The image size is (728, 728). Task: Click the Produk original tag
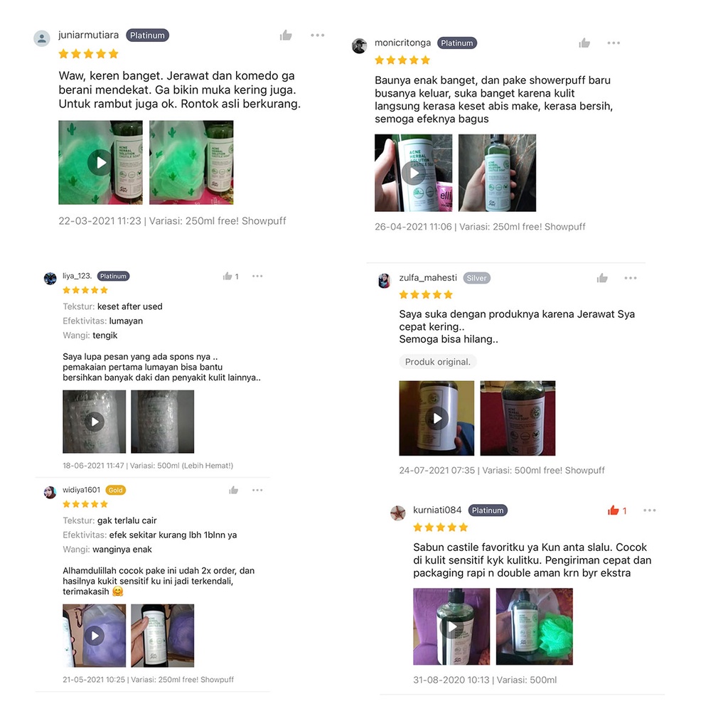437,362
